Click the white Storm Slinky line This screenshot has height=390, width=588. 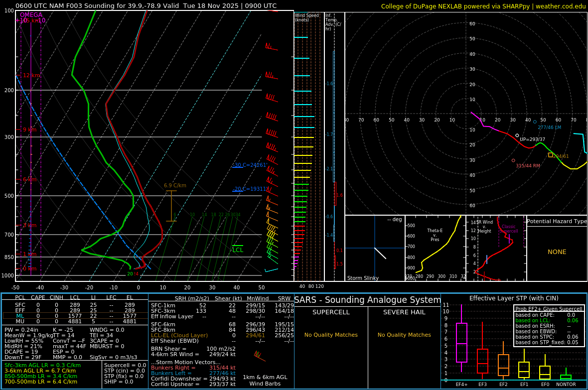click(x=380, y=253)
